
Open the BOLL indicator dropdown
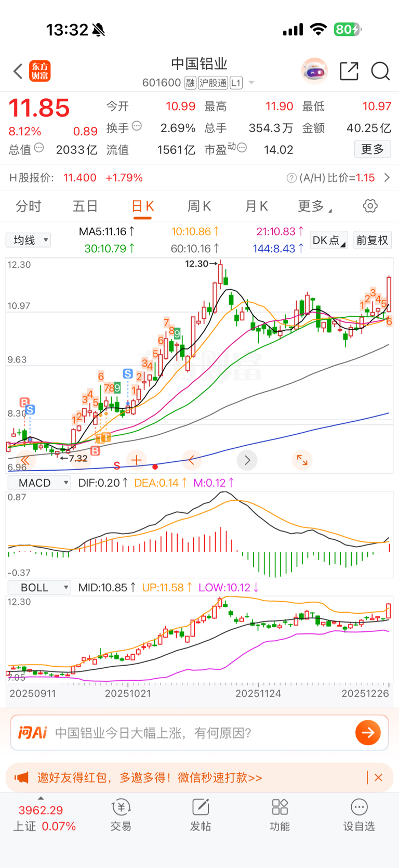coord(39,588)
